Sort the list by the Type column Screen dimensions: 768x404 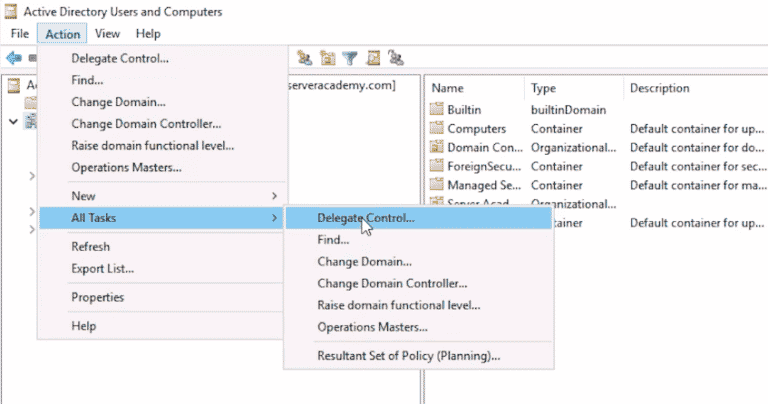(x=544, y=88)
